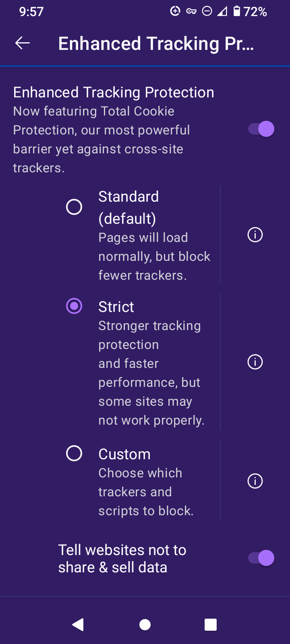
Task: Open info details for Custom protection
Action: (255, 481)
